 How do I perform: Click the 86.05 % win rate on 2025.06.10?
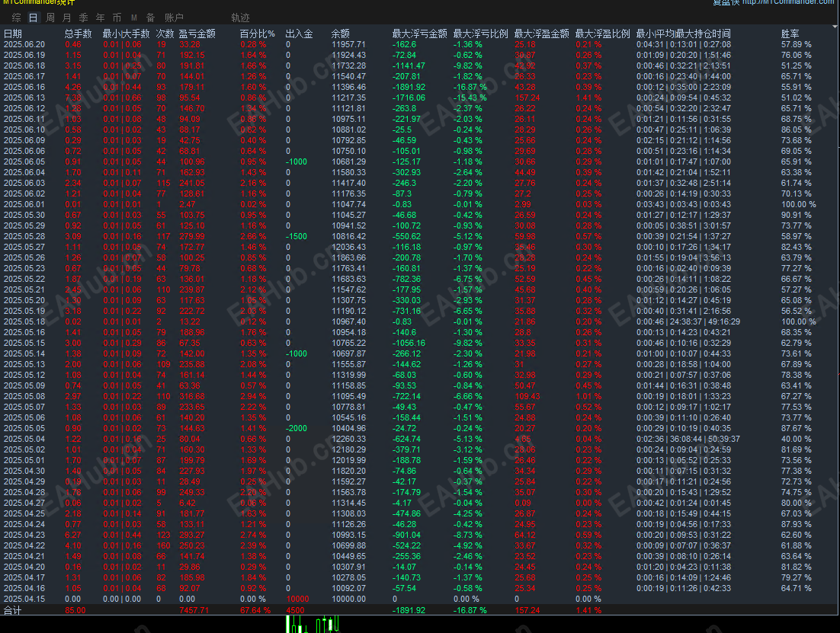[796, 129]
